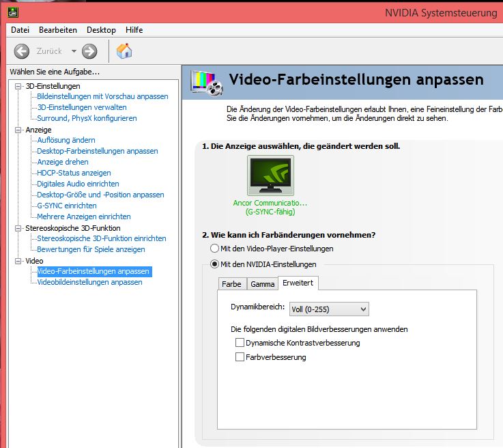Open the Desktop menu
The height and width of the screenshot is (448, 503).
tap(101, 30)
